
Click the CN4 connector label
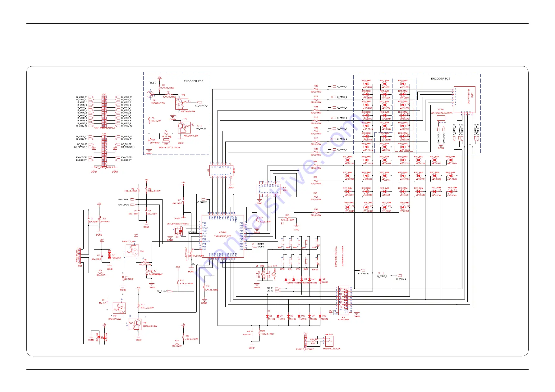[104, 134]
